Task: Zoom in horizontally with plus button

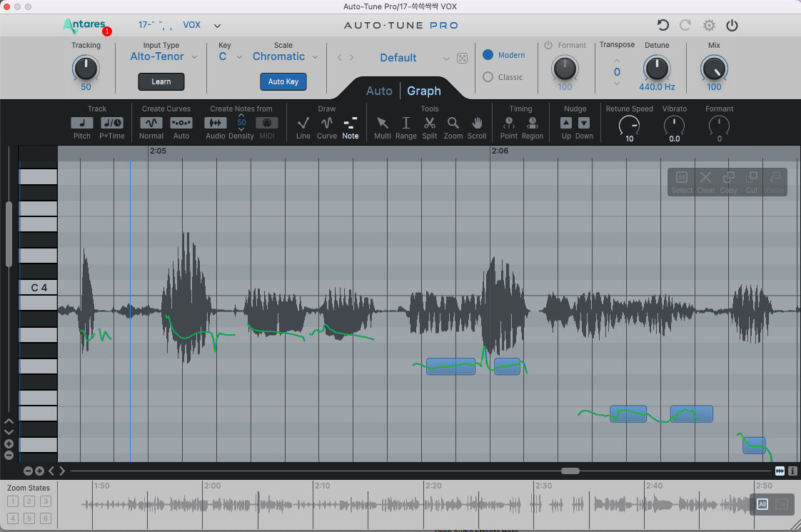Action: [39, 471]
